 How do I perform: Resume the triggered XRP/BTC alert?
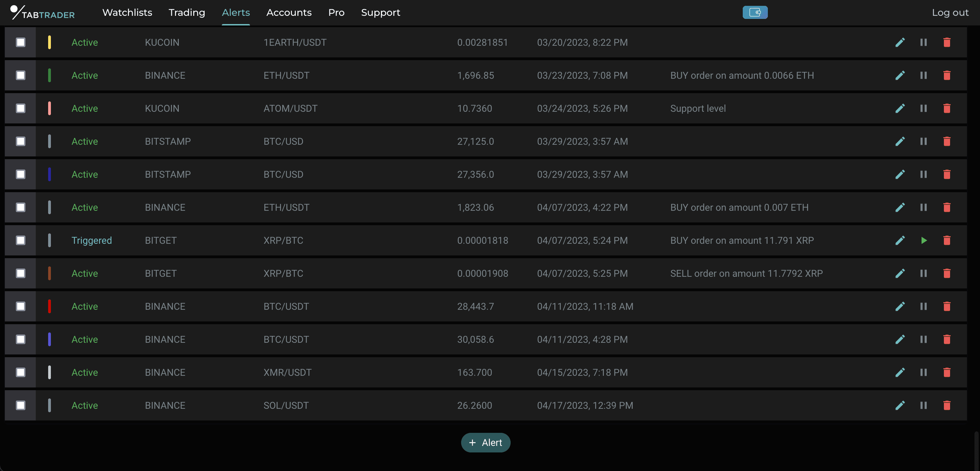pyautogui.click(x=923, y=240)
